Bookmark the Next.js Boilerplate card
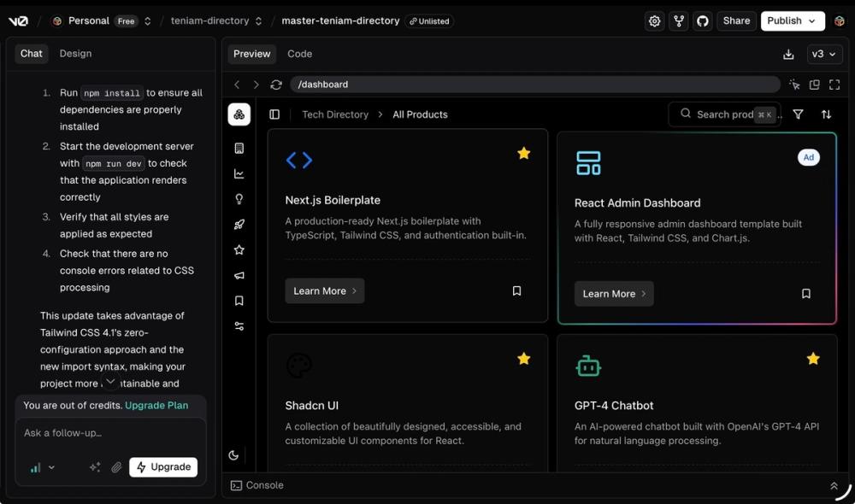 516,291
